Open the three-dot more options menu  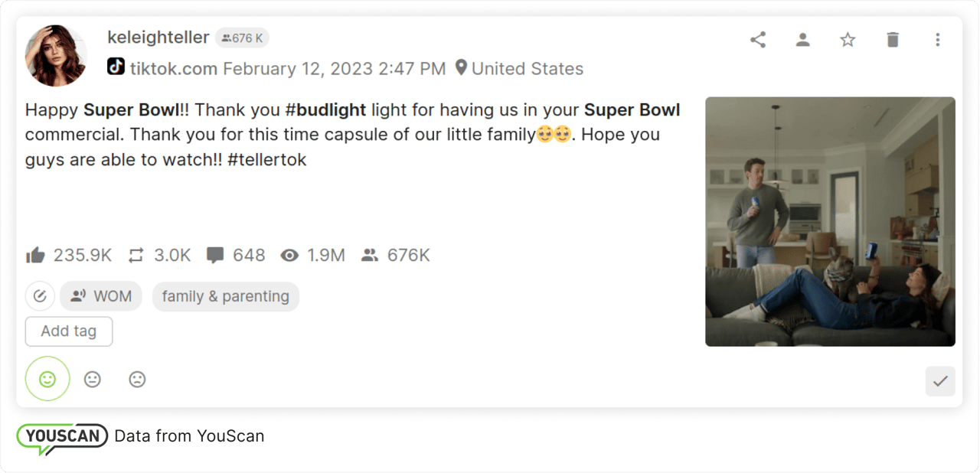pos(938,40)
